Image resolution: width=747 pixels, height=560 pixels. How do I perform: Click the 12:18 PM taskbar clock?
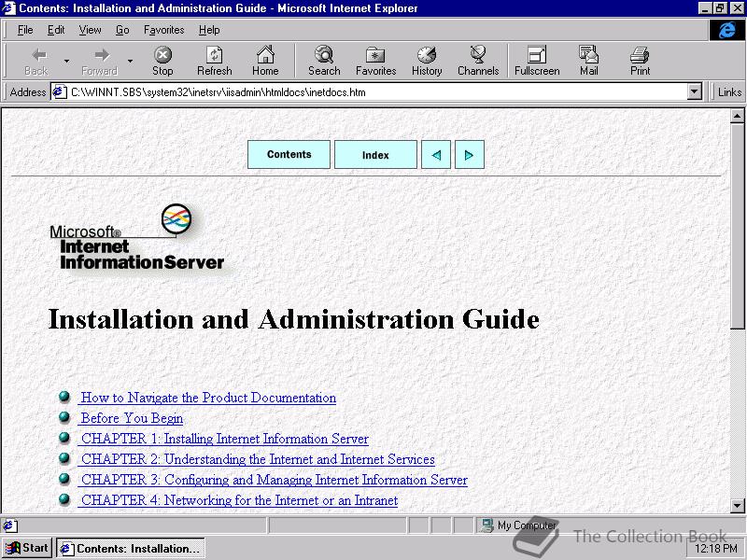click(715, 549)
